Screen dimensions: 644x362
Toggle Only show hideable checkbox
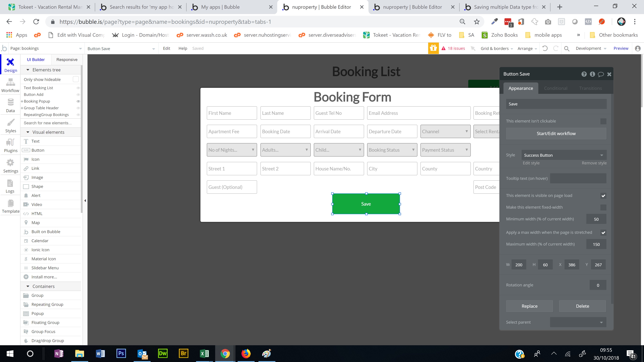pos(75,79)
